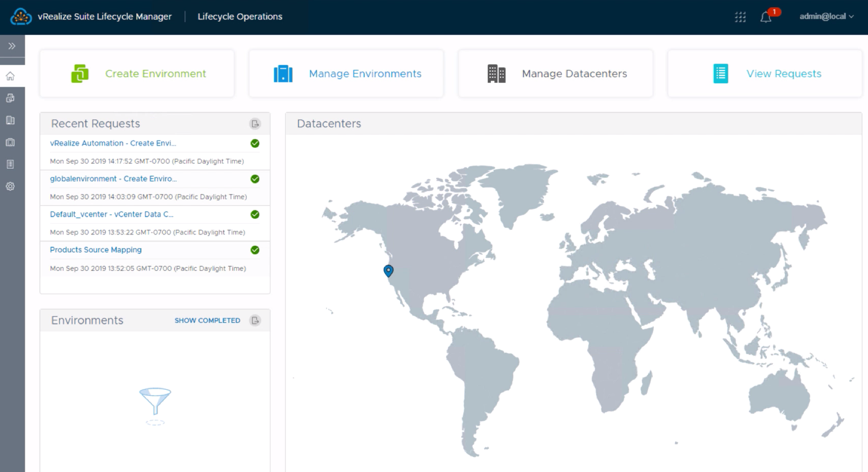Click the Lifecycle Operations title

tap(240, 16)
